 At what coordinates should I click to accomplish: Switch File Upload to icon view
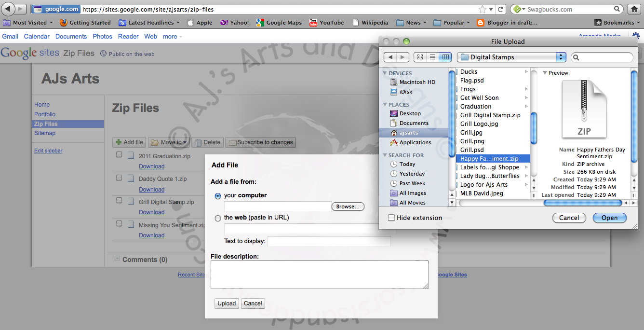(x=420, y=57)
